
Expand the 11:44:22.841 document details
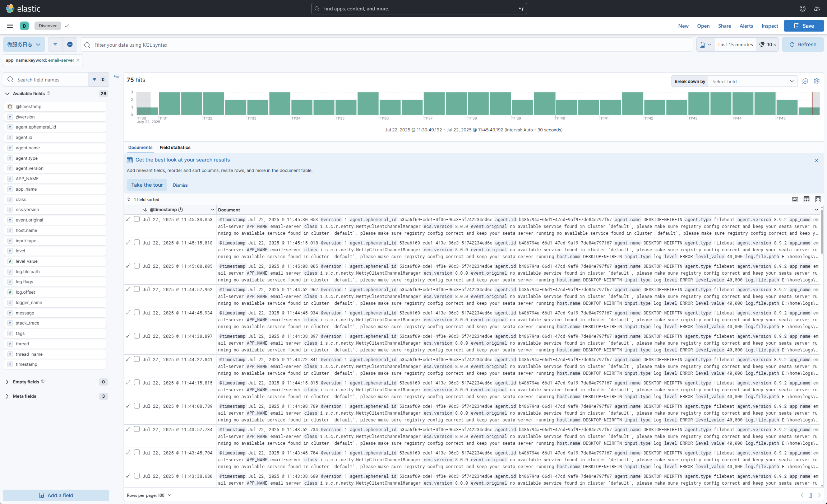(128, 359)
